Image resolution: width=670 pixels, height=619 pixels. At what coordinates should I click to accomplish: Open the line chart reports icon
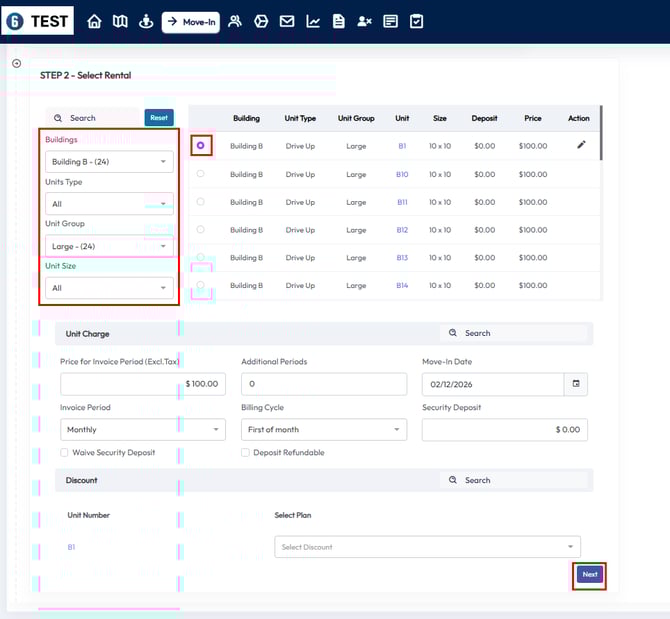313,21
